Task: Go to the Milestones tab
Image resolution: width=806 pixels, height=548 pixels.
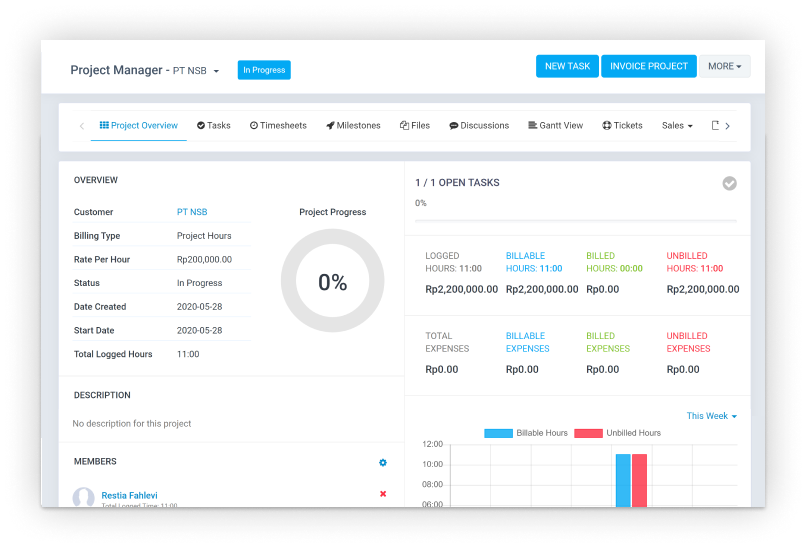Action: (x=353, y=125)
